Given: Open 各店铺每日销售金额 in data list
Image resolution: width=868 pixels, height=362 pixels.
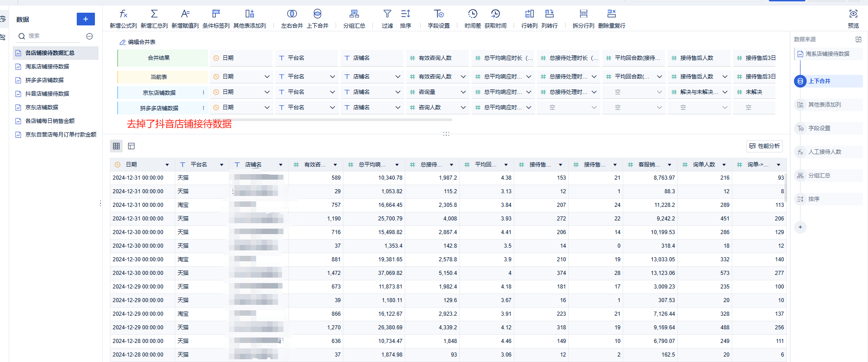Looking at the screenshot, I should tap(50, 121).
